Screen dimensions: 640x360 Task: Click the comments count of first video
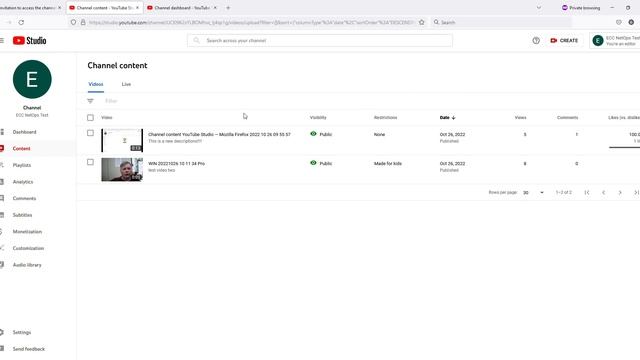[x=577, y=134]
